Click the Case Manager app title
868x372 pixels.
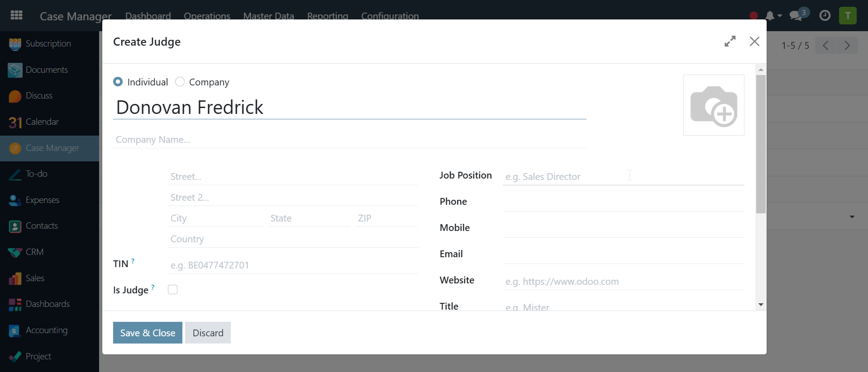76,16
